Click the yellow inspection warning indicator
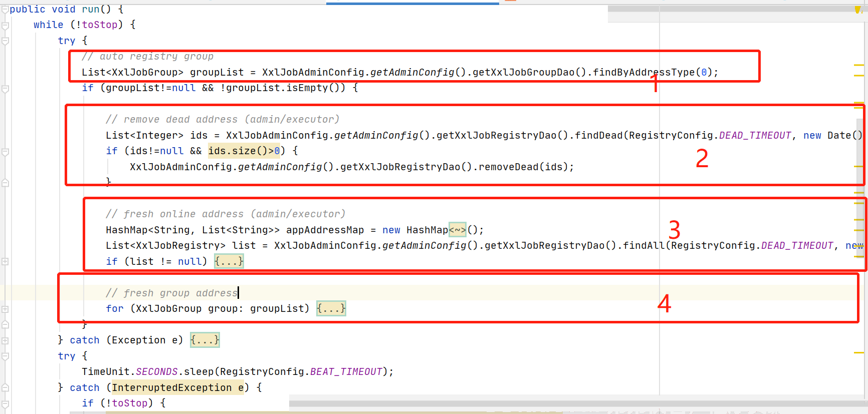Image resolution: width=868 pixels, height=414 pixels. 858,10
